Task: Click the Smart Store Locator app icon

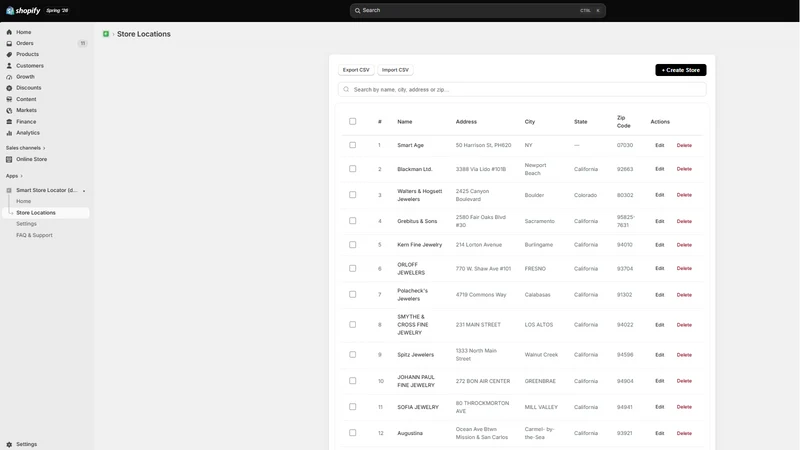Action: 9,190
